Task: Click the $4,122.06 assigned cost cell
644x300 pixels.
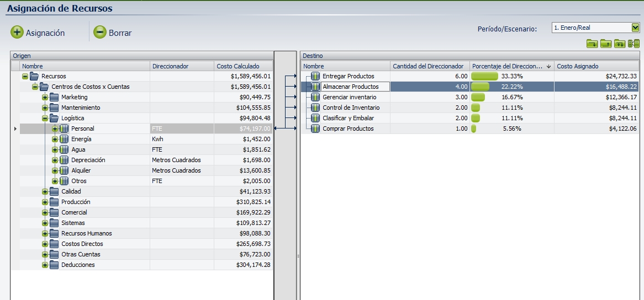Action: tap(597, 128)
